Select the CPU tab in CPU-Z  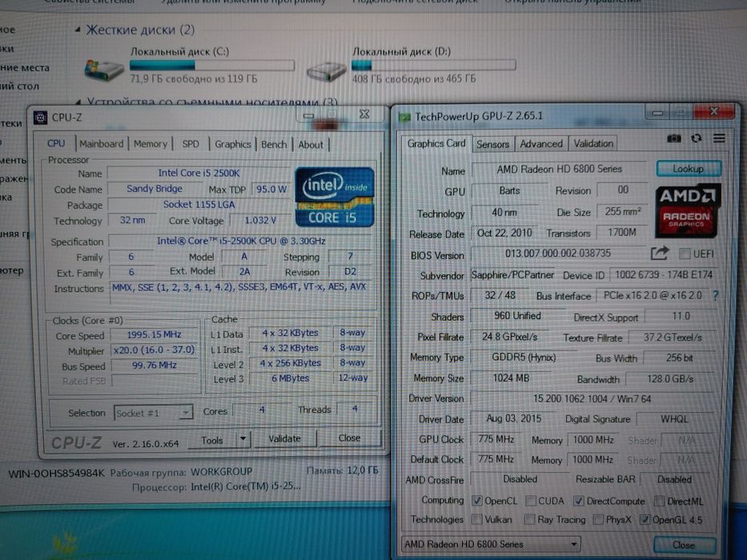[56, 143]
